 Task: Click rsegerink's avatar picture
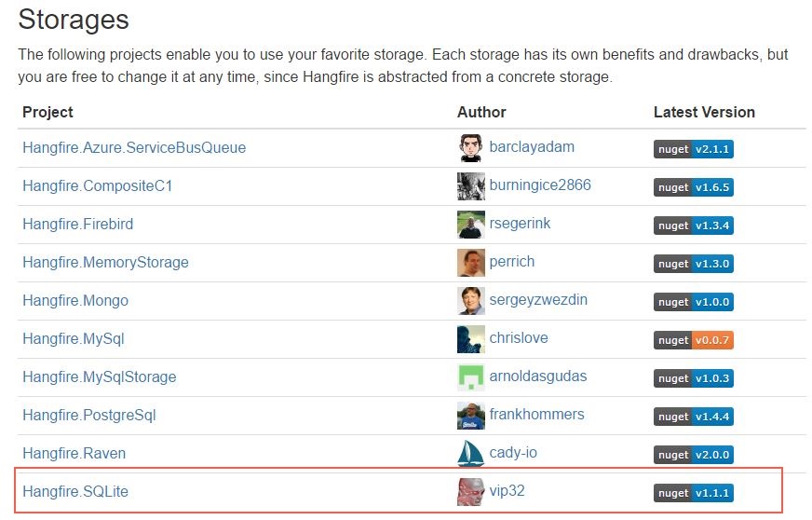click(x=470, y=225)
